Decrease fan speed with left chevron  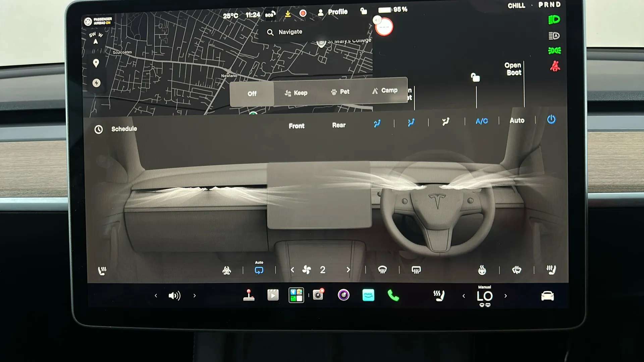[x=292, y=270]
